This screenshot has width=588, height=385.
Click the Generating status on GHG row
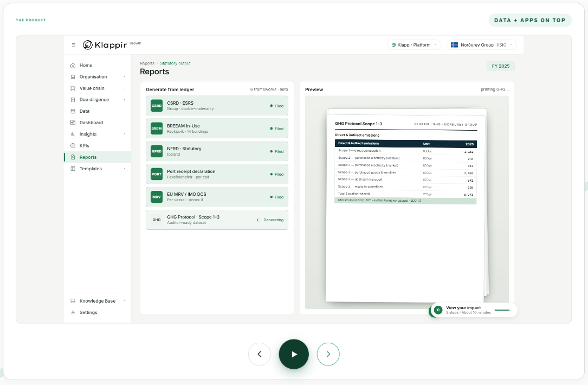point(270,220)
